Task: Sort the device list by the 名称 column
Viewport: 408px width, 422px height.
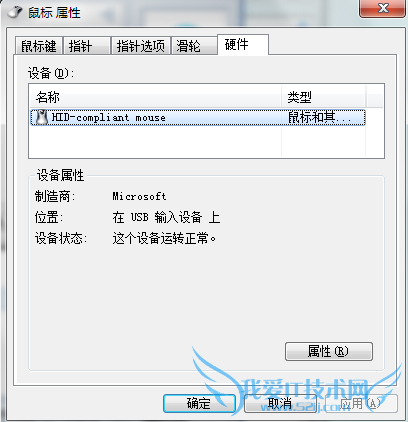Action: click(155, 97)
